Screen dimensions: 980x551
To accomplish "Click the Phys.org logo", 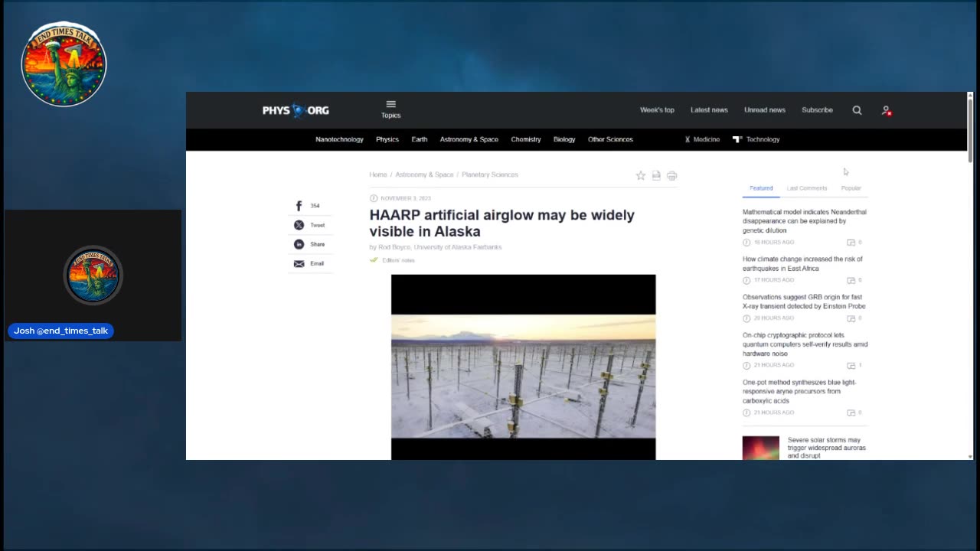I will 296,110.
